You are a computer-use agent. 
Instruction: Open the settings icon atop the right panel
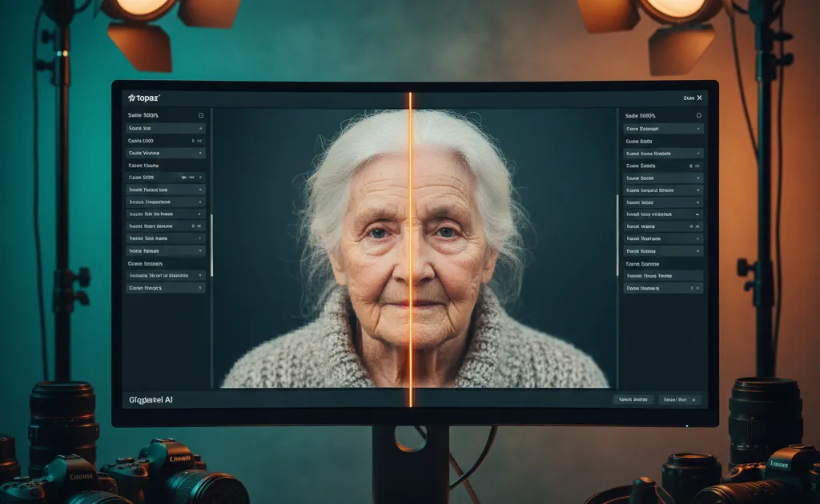tap(698, 114)
